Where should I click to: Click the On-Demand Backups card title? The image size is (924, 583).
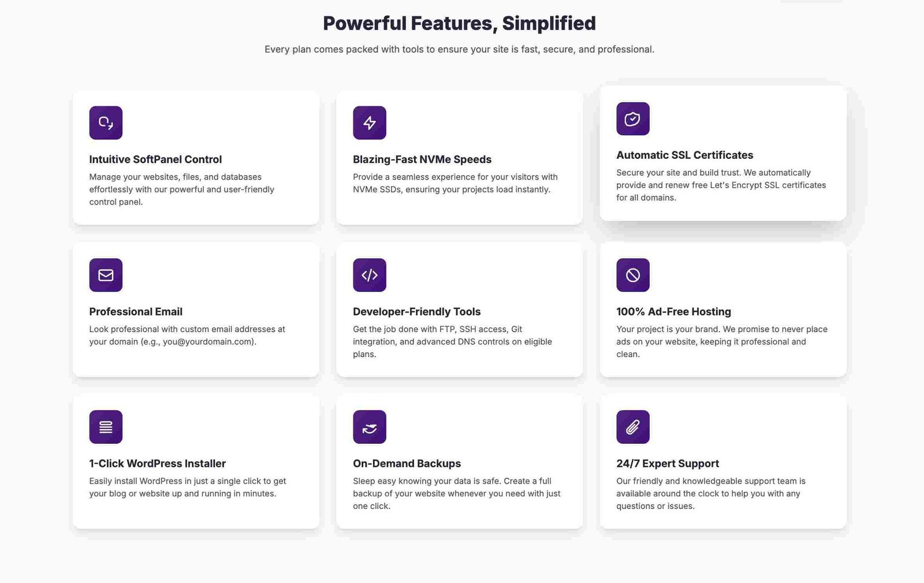[x=407, y=463]
